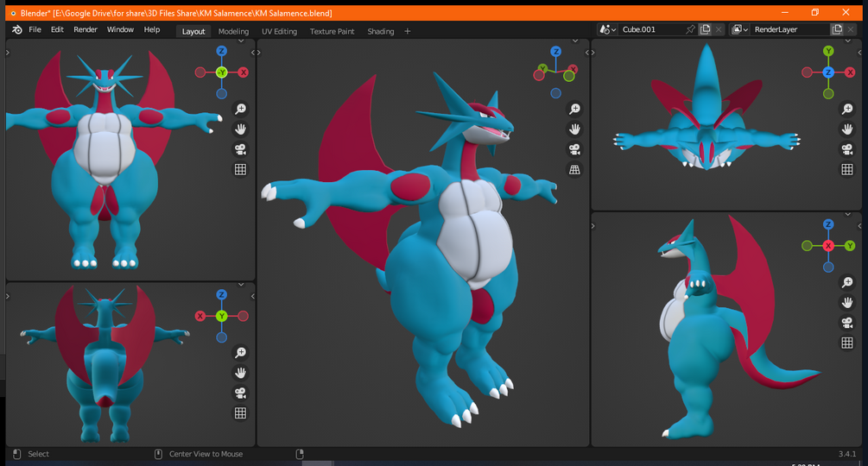868x466 pixels.
Task: Switch to the Modeling workspace tab
Action: [x=233, y=32]
